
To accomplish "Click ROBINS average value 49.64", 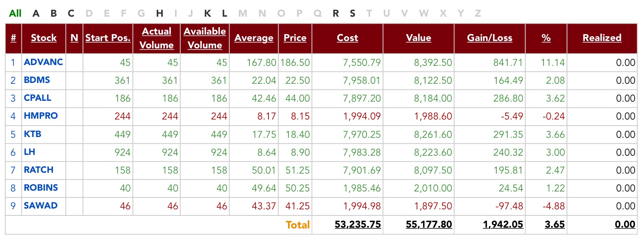I will pyautogui.click(x=264, y=188).
